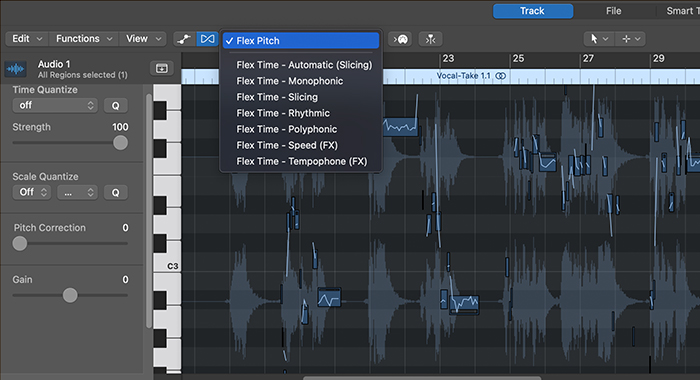Click the inspector vertical scrollbar
Image resolution: width=700 pixels, height=380 pixels.
(x=149, y=211)
